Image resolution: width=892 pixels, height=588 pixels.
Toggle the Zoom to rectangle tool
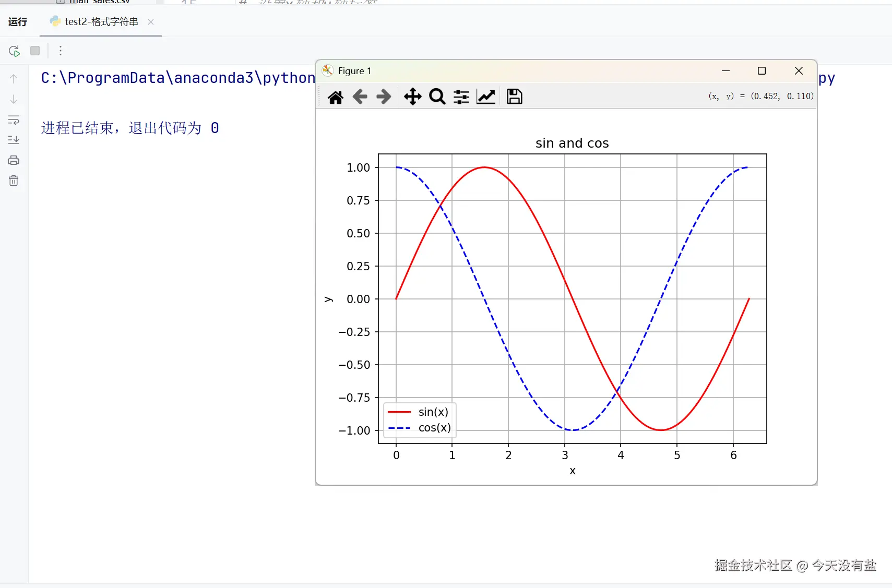tap(437, 97)
